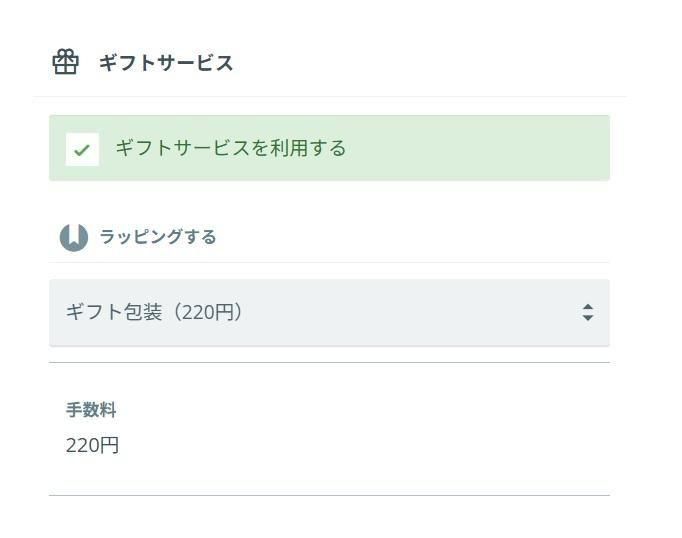Click the 220円 fee amount
682x538 pixels.
click(92, 445)
